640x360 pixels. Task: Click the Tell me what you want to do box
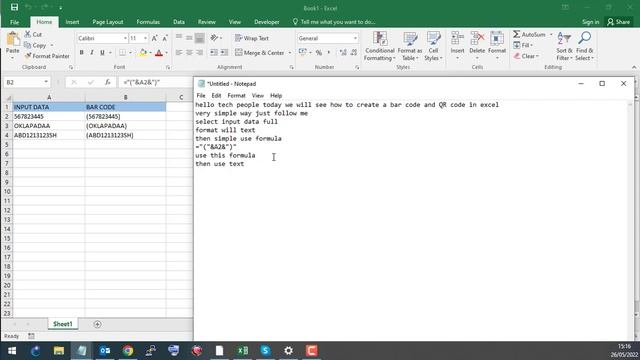pyautogui.click(x=334, y=22)
